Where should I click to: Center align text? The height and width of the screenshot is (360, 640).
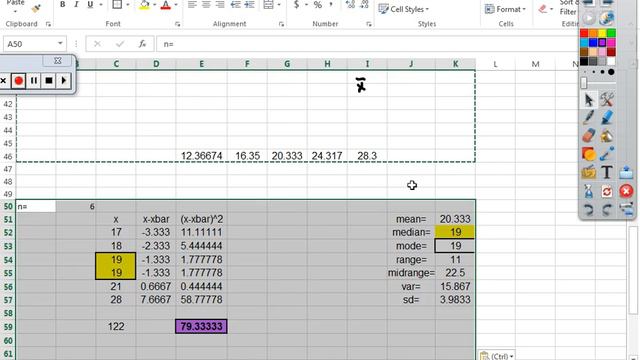[206, 4]
